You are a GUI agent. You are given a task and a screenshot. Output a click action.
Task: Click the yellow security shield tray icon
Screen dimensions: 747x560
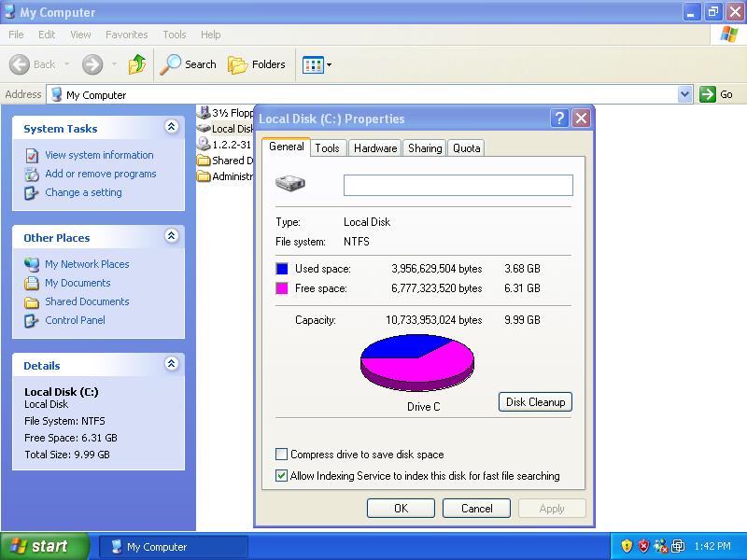tap(627, 546)
